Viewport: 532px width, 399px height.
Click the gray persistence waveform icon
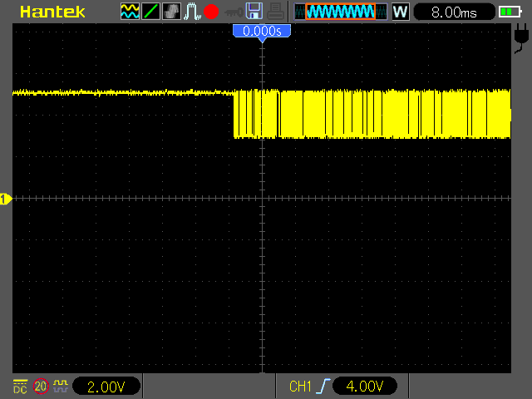(x=171, y=11)
